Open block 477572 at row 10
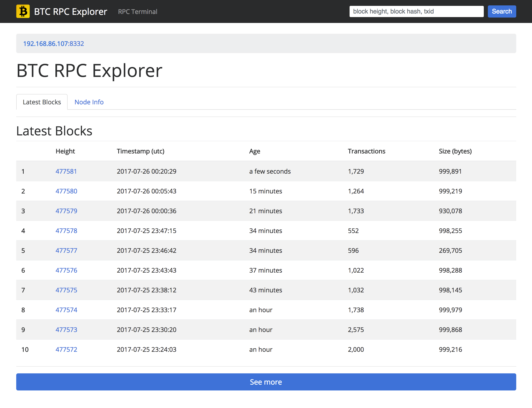This screenshot has height=408, width=532. pyautogui.click(x=66, y=350)
